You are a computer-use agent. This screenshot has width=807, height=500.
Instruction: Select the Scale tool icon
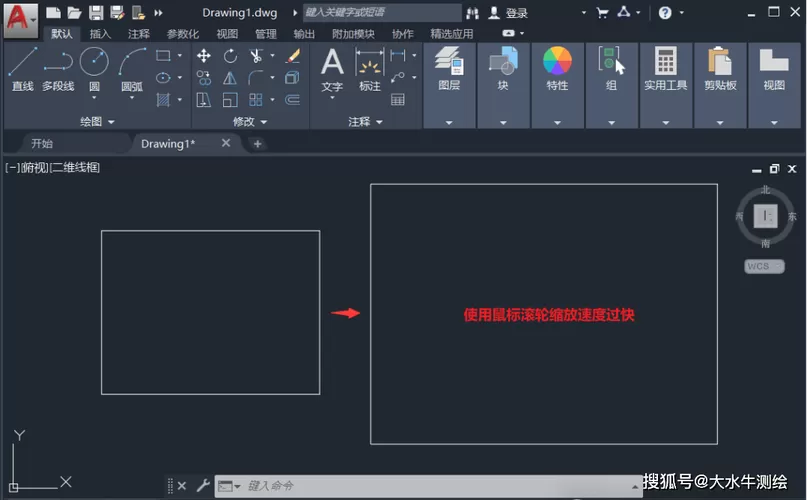[230, 100]
